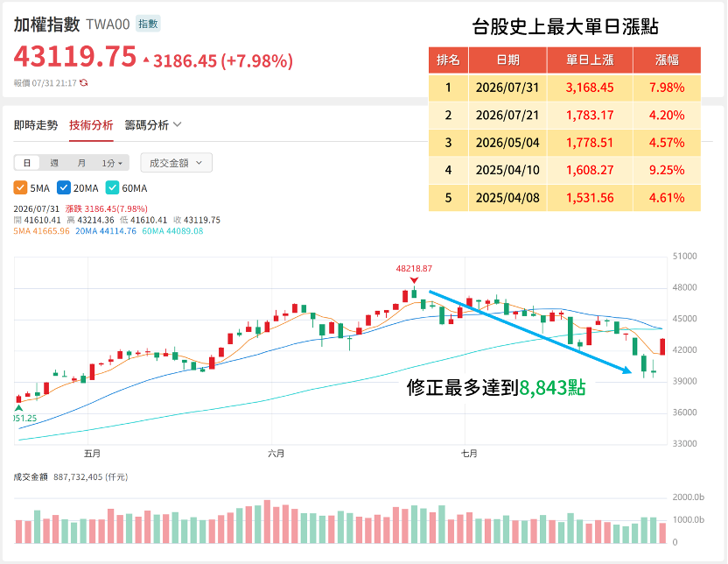This screenshot has width=728, height=564.
Task: Click the 開 41610.41 open value
Action: pyautogui.click(x=37, y=220)
